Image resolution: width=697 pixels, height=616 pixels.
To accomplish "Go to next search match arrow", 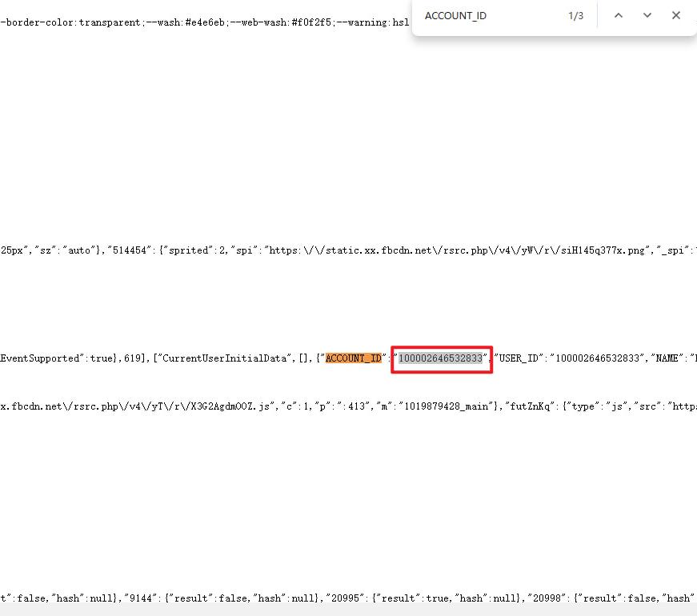I will point(647,16).
